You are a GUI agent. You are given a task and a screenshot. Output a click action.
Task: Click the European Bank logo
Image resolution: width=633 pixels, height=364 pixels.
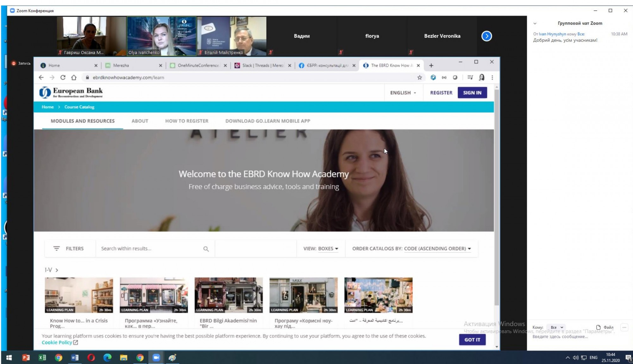click(71, 92)
